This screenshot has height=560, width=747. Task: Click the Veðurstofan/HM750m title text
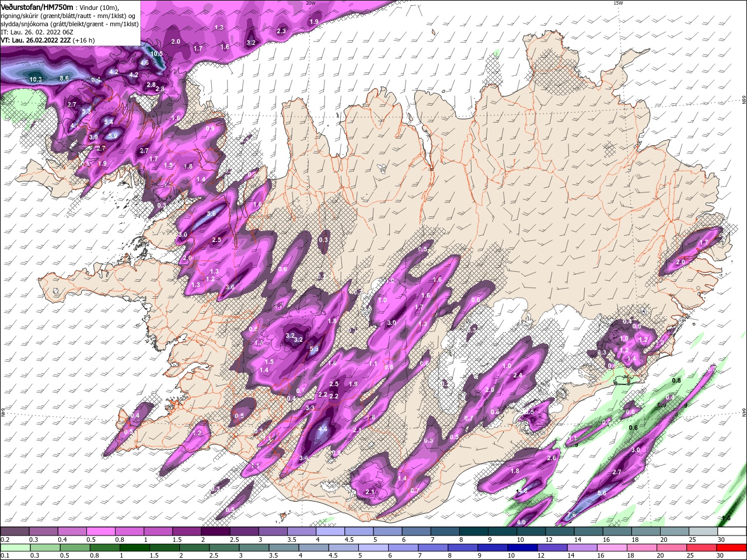(x=37, y=7)
